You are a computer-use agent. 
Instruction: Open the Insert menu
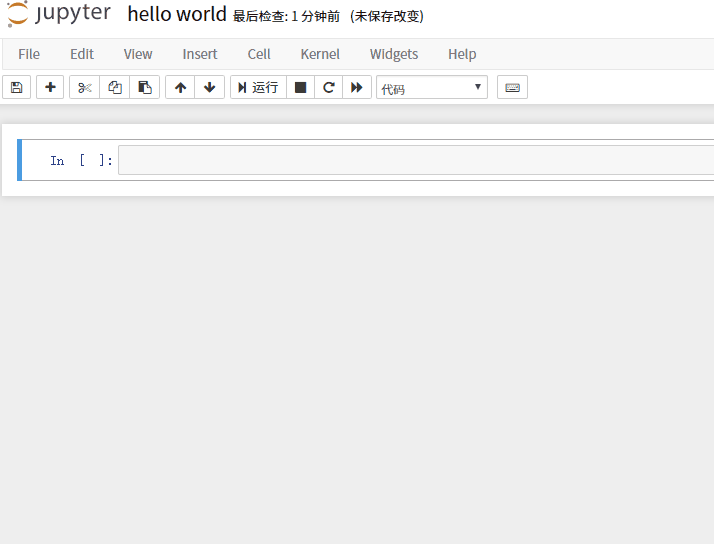(x=200, y=54)
